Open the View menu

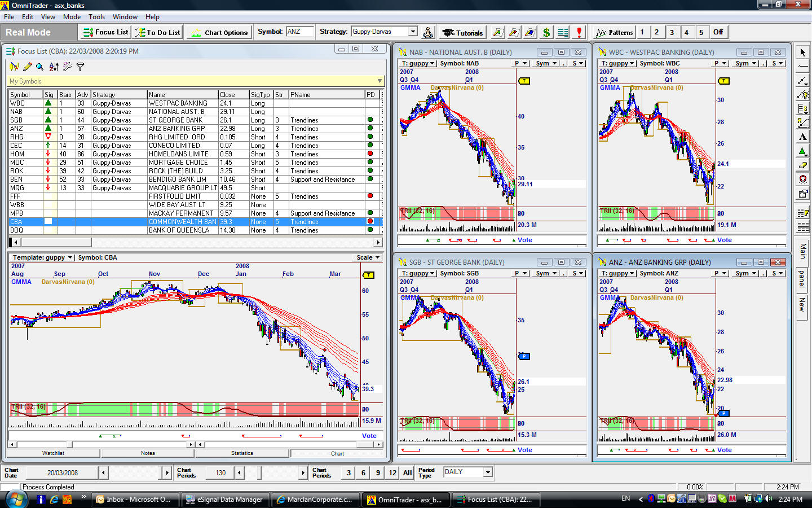(48, 17)
